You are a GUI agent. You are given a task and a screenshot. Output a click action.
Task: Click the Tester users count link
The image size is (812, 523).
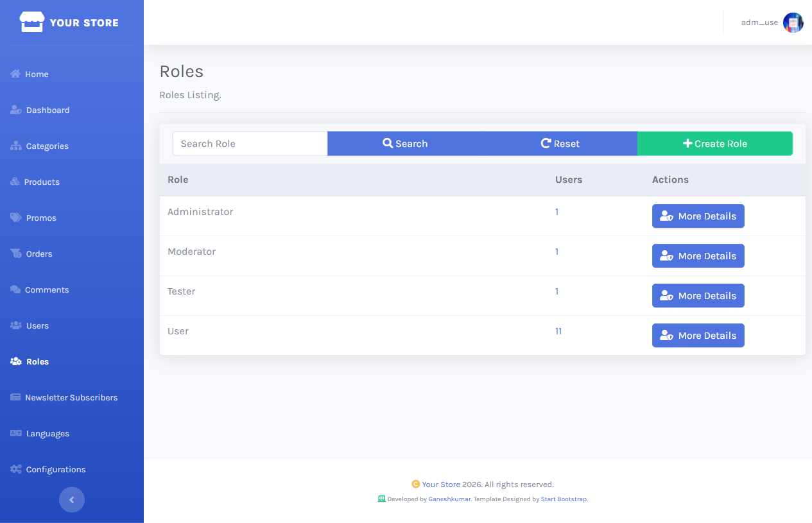coord(557,291)
